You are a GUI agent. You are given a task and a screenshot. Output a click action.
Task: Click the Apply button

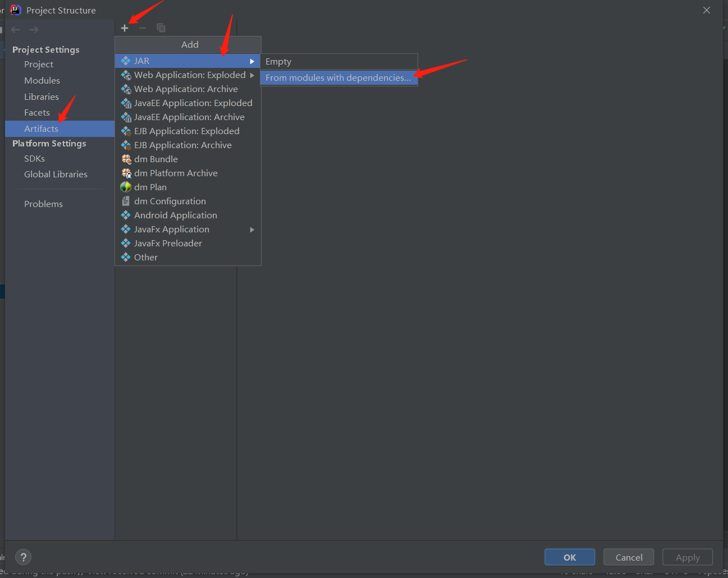[688, 557]
